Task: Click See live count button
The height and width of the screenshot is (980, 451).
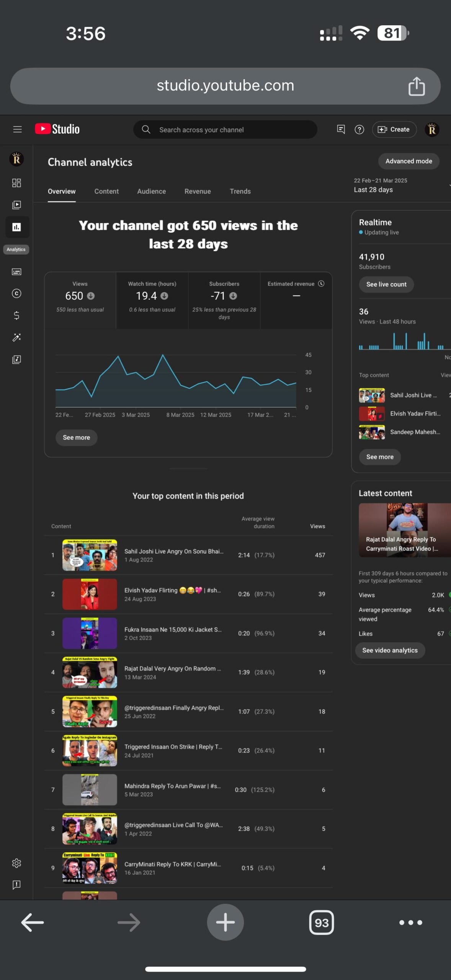Action: [386, 284]
